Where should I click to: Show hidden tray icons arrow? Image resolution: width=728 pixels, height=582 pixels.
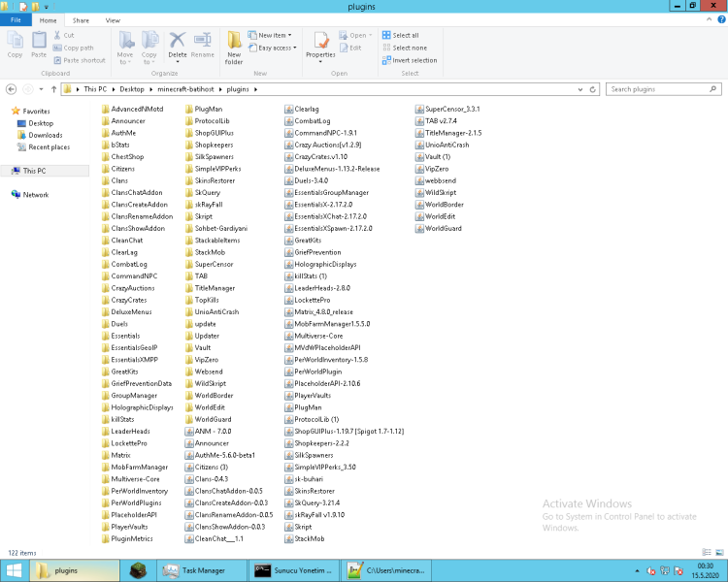click(x=637, y=571)
